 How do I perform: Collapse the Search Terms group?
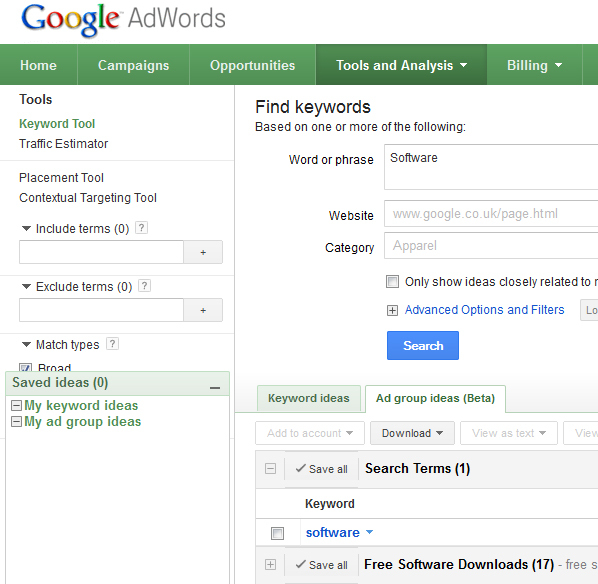tap(270, 468)
